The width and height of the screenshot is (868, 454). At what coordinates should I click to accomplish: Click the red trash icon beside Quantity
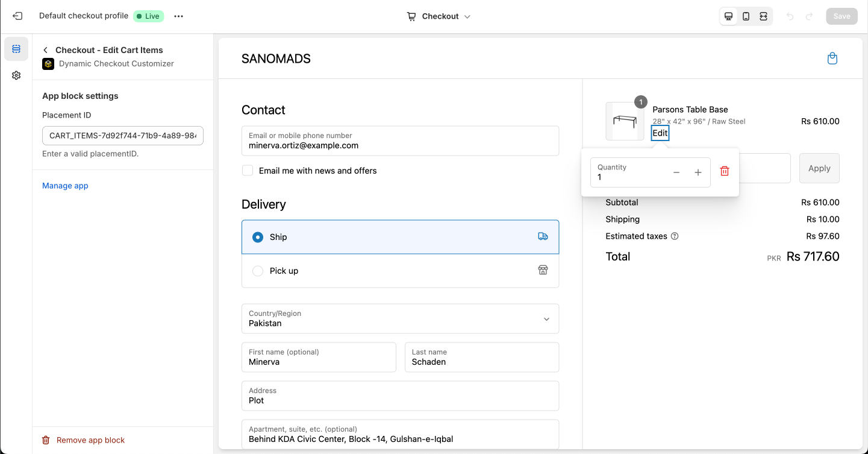(x=725, y=172)
